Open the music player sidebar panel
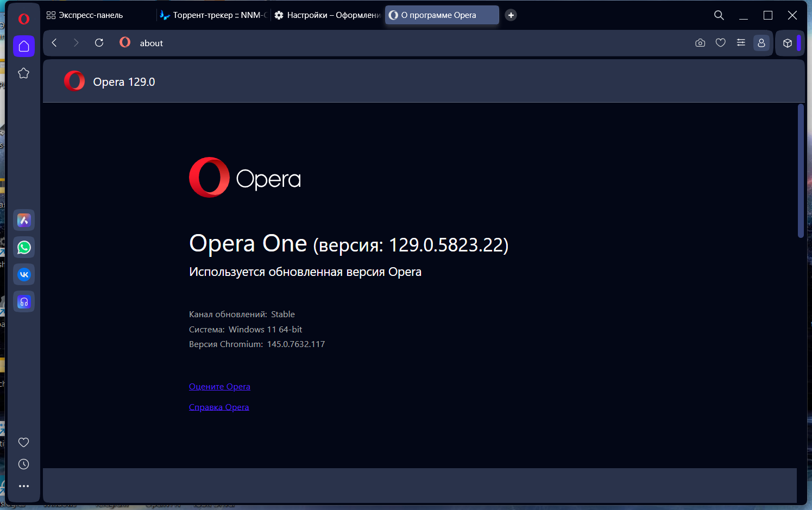Image resolution: width=812 pixels, height=510 pixels. [24, 302]
